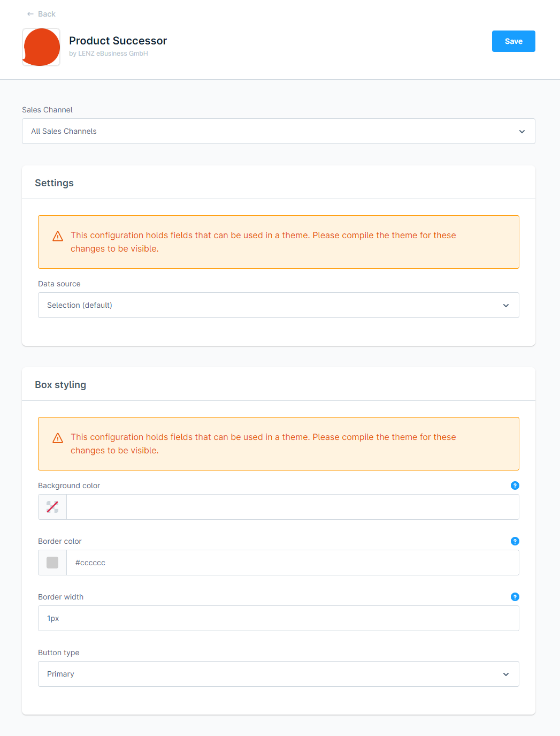Open the Background color picker swatch
Screen dimensions: 560x736
click(x=52, y=507)
